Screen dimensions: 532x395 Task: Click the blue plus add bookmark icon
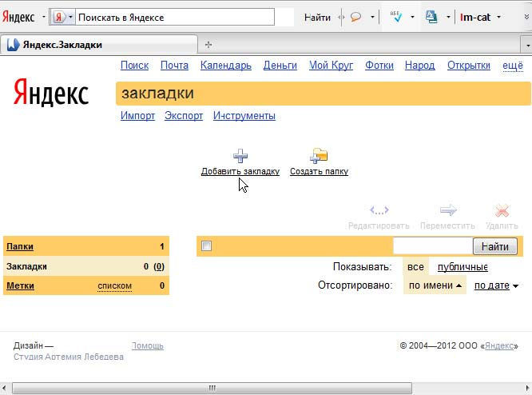pyautogui.click(x=240, y=156)
